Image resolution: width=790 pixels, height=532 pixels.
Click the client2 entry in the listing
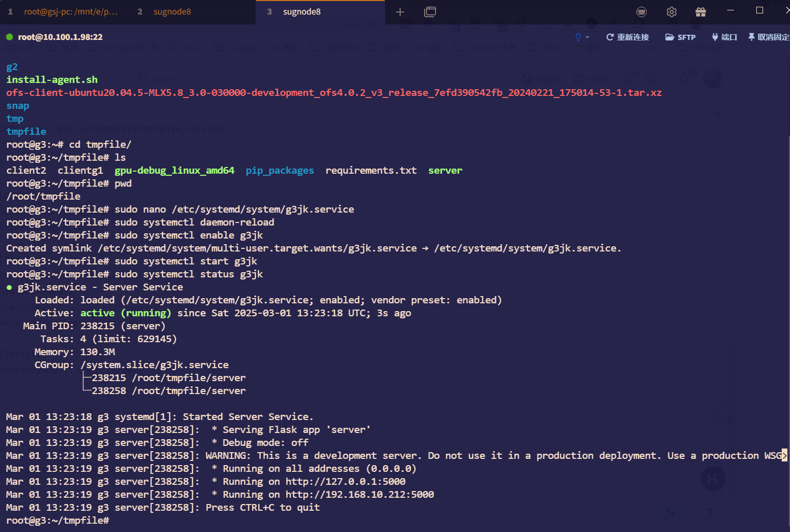[x=26, y=170]
